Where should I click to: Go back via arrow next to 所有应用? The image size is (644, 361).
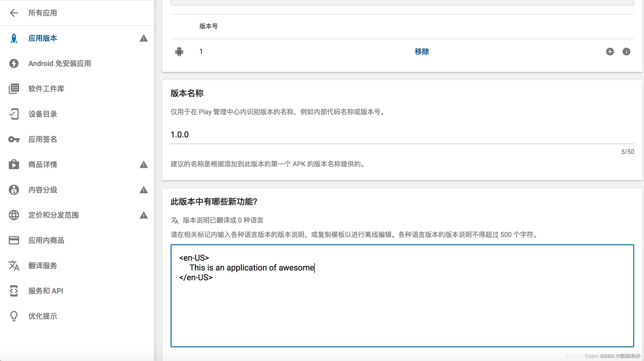click(14, 13)
